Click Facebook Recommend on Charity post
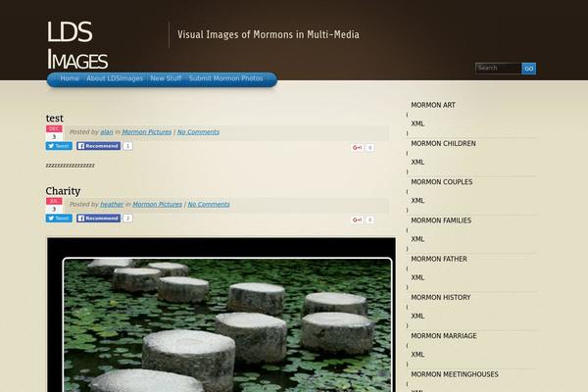588x392 pixels. [99, 219]
